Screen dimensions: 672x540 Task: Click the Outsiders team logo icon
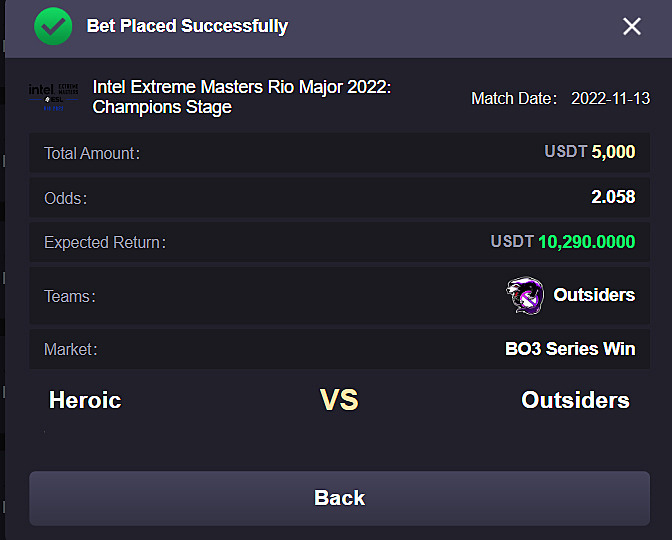click(x=525, y=296)
